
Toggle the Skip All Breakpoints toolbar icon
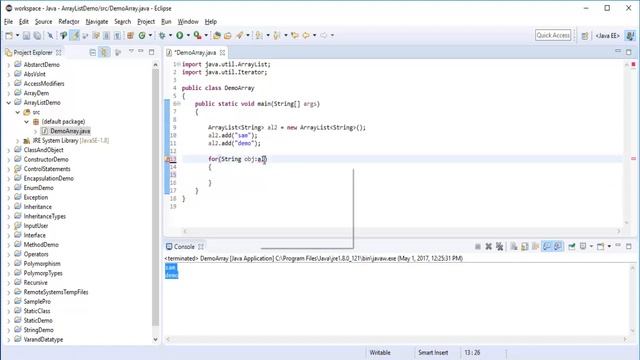tap(50, 36)
